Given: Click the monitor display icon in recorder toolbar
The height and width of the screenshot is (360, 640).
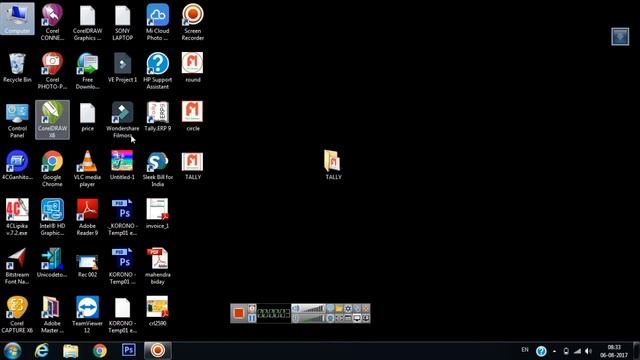Looking at the screenshot, I should coord(357,318).
